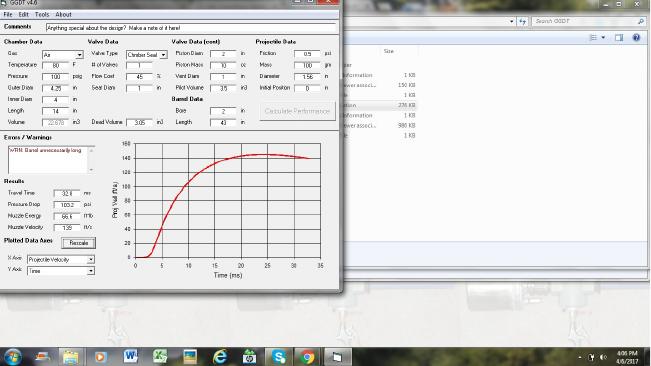
Task: Click the Errors / Warnings box scrollbar
Action: (x=91, y=160)
